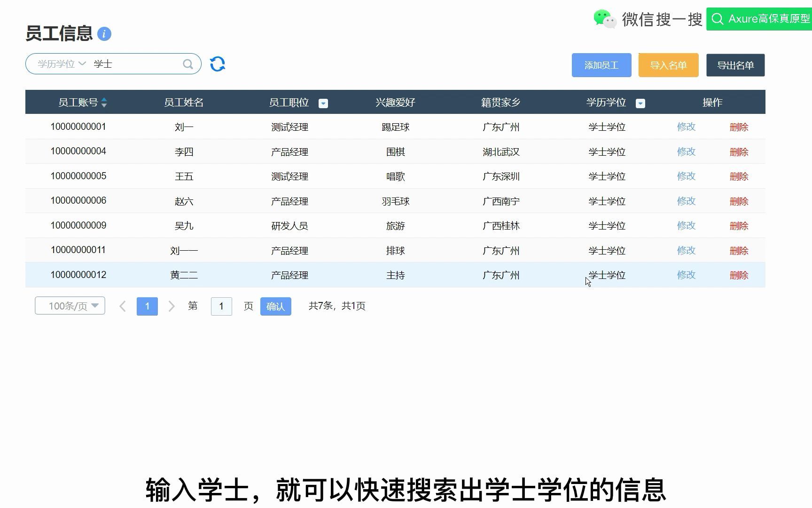Open the 学历学位 column filter dropdown
Viewport: 812px width, 508px height.
[640, 103]
